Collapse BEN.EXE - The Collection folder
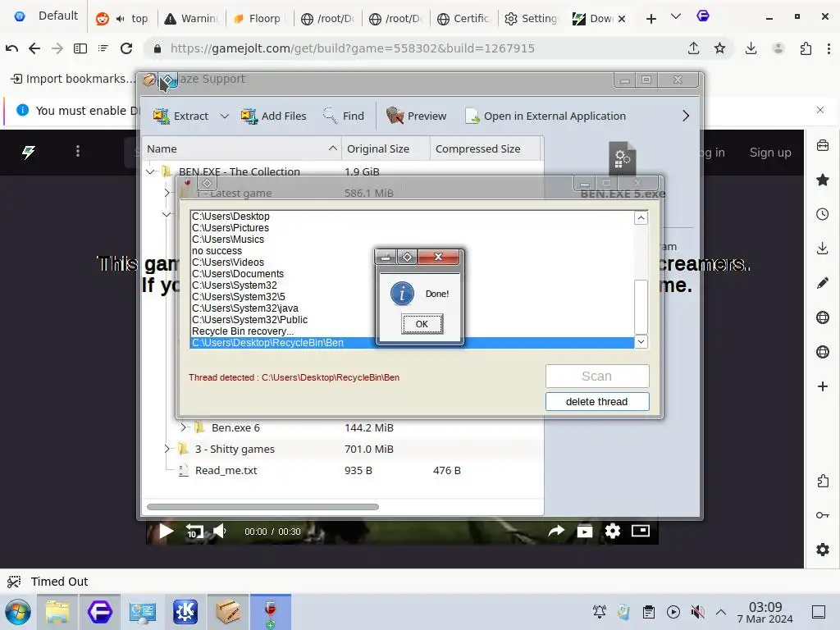The image size is (840, 630). (x=150, y=171)
